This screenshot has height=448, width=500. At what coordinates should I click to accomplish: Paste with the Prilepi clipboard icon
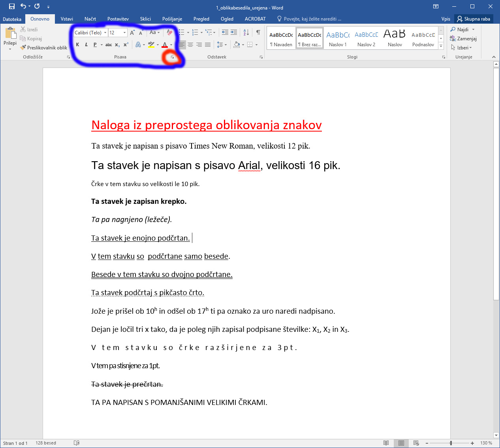pyautogui.click(x=10, y=33)
